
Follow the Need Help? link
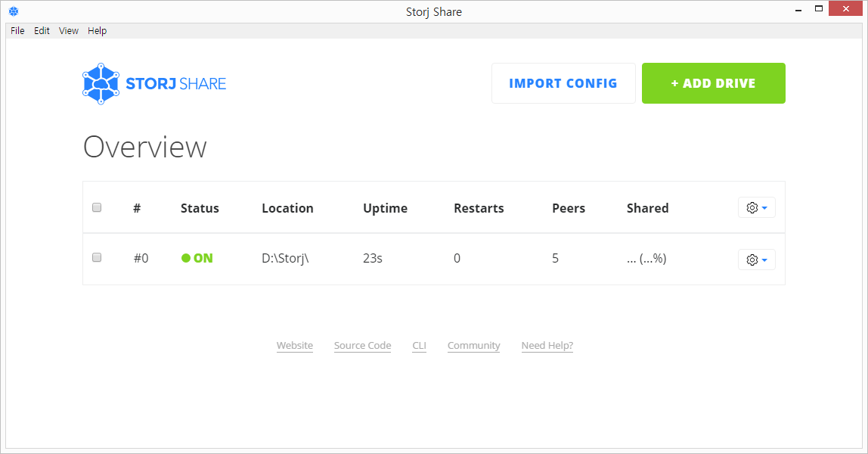(547, 346)
